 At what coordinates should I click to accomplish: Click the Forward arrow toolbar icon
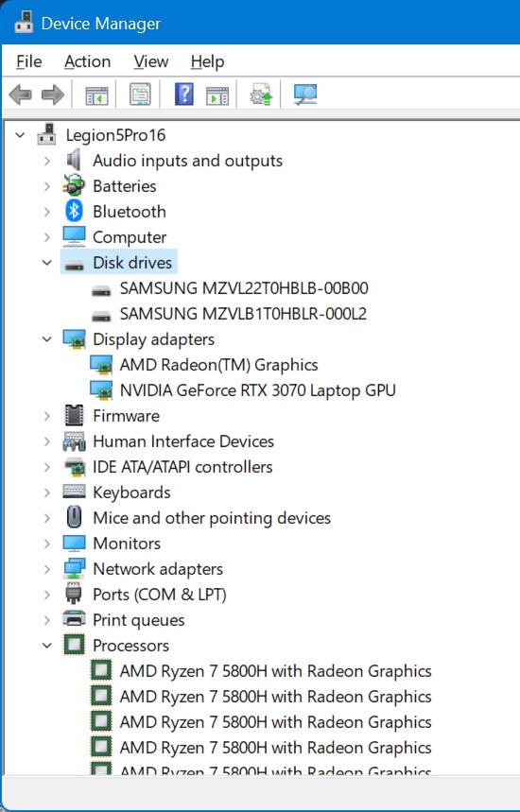point(52,95)
